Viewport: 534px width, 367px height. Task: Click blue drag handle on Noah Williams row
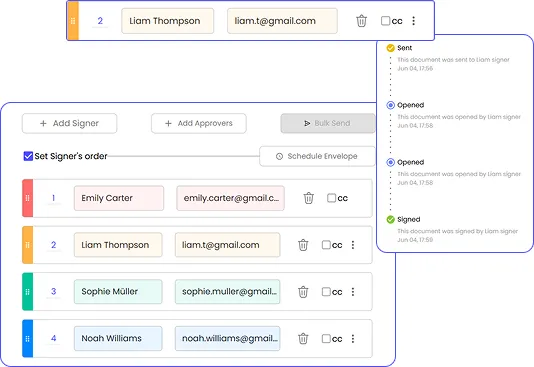coord(28,338)
